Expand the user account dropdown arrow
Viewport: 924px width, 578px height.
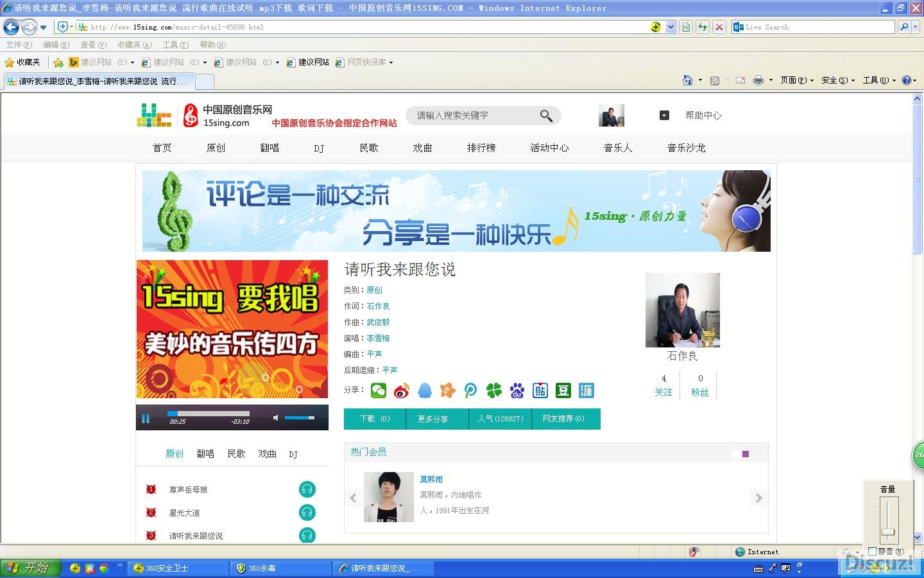pyautogui.click(x=664, y=116)
